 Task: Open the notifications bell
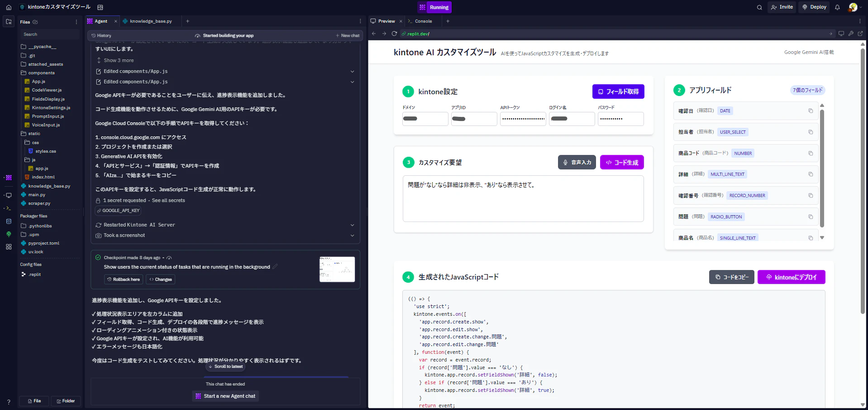[x=837, y=7]
